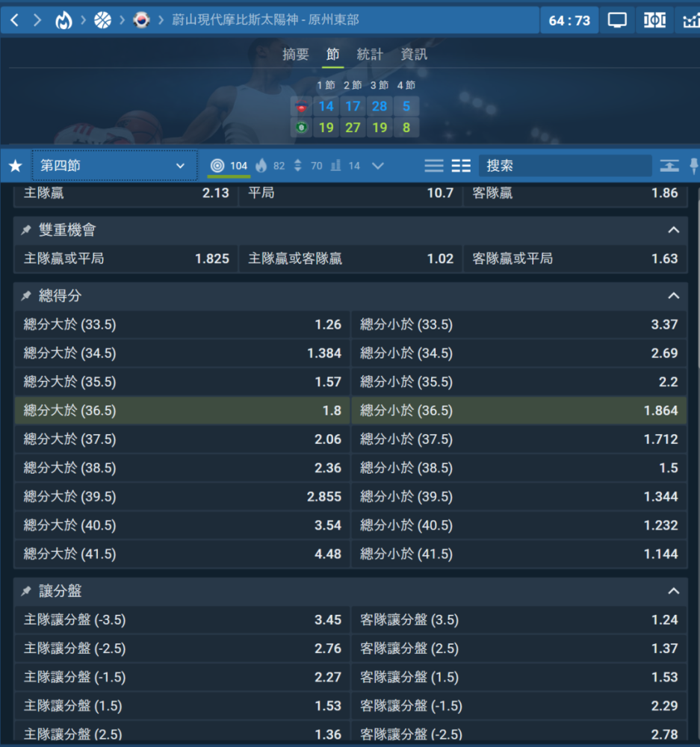Screen dimensions: 700x747
Task: Select 主隊贏或客隊贏 at 1.02
Action: (x=350, y=258)
